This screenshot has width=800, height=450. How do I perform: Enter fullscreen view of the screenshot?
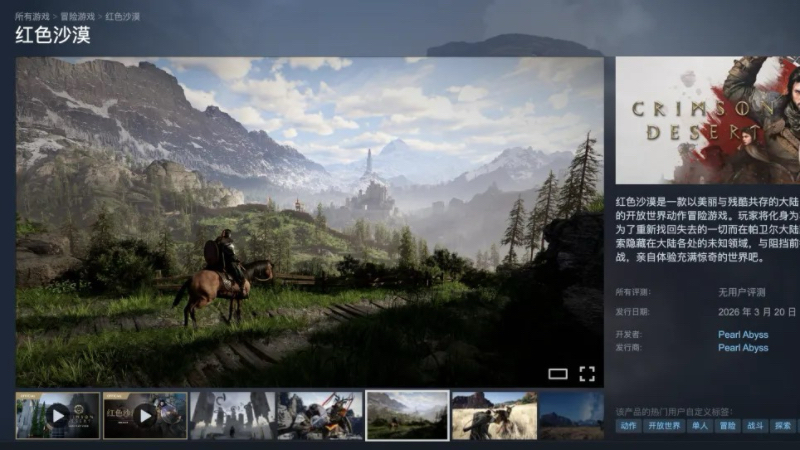click(587, 374)
